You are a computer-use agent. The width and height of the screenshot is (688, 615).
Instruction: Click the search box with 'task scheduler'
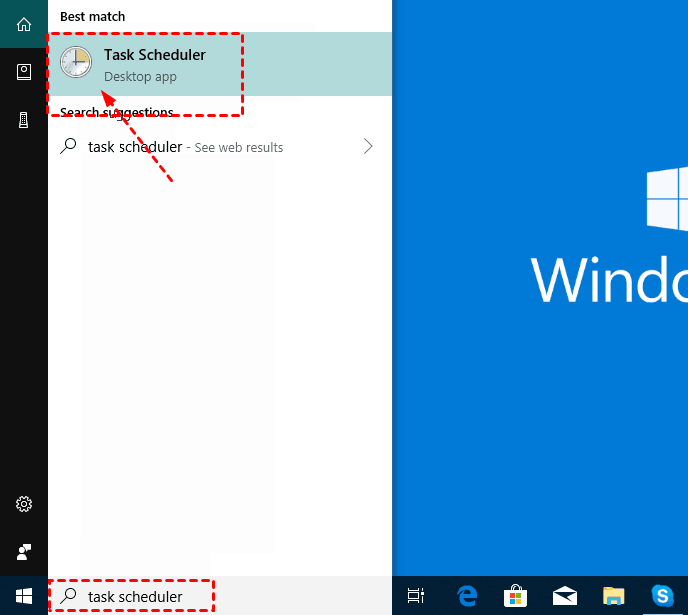219,596
